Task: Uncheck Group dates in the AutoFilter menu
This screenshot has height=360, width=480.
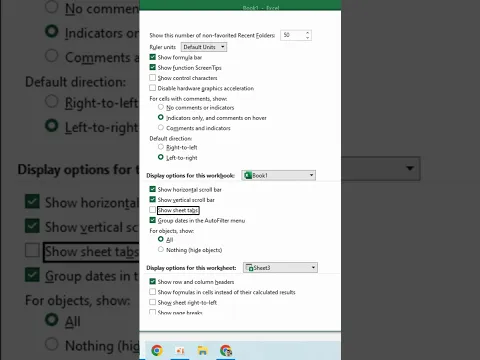Action: coord(153,220)
